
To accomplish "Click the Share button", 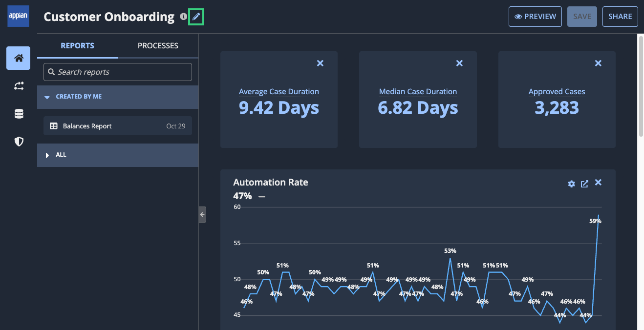I will (620, 17).
